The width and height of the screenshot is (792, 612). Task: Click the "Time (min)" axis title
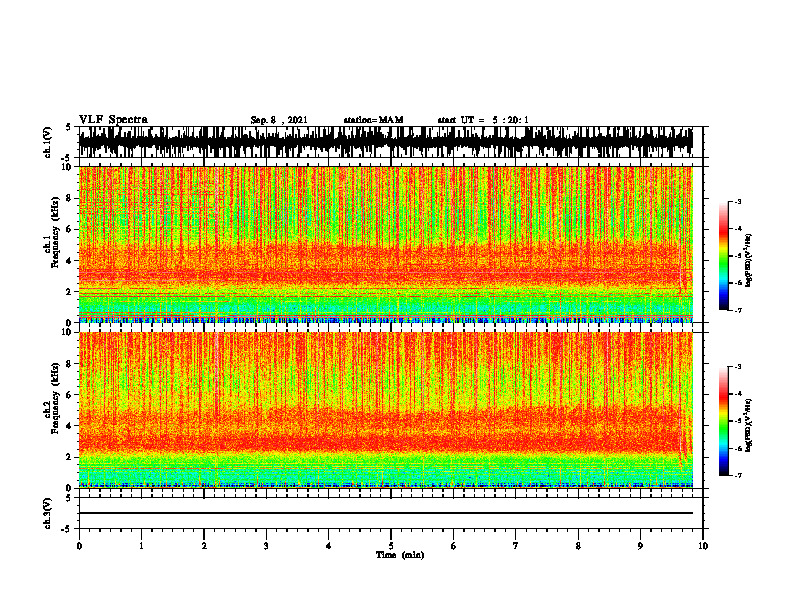pos(400,555)
